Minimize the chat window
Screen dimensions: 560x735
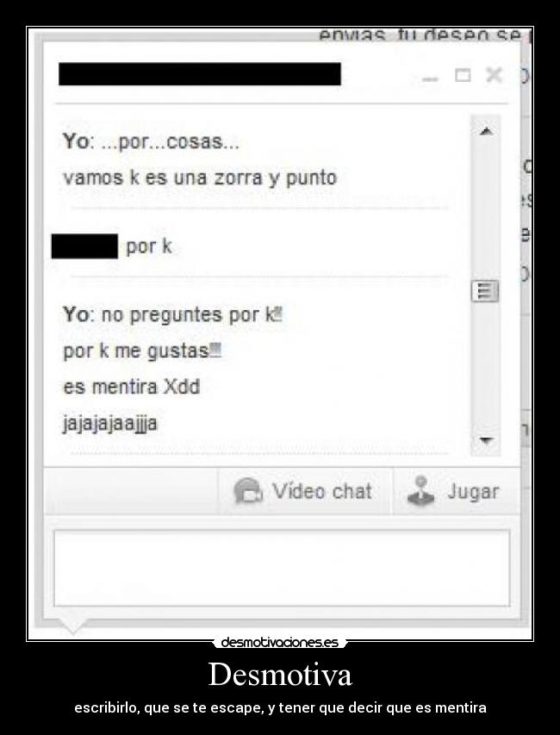click(430, 78)
